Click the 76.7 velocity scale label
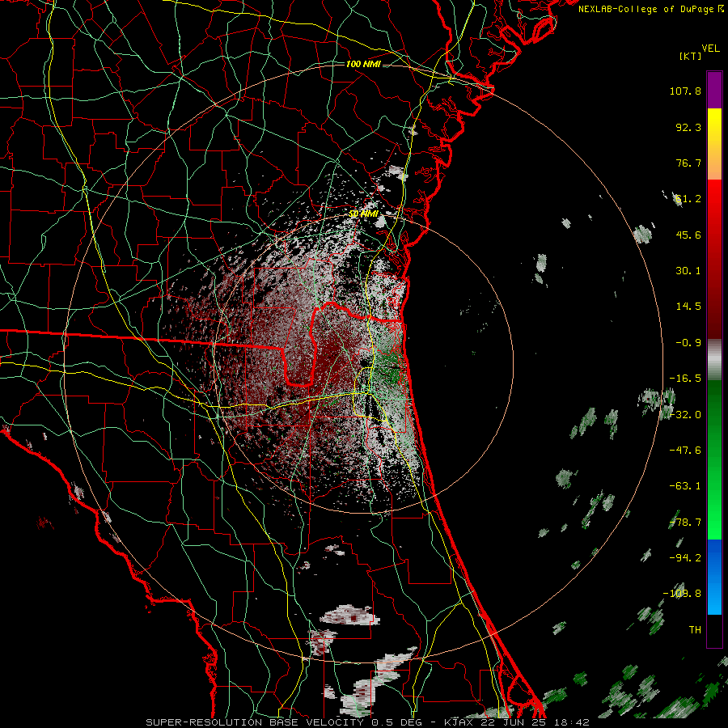This screenshot has height=728, width=728. click(688, 163)
